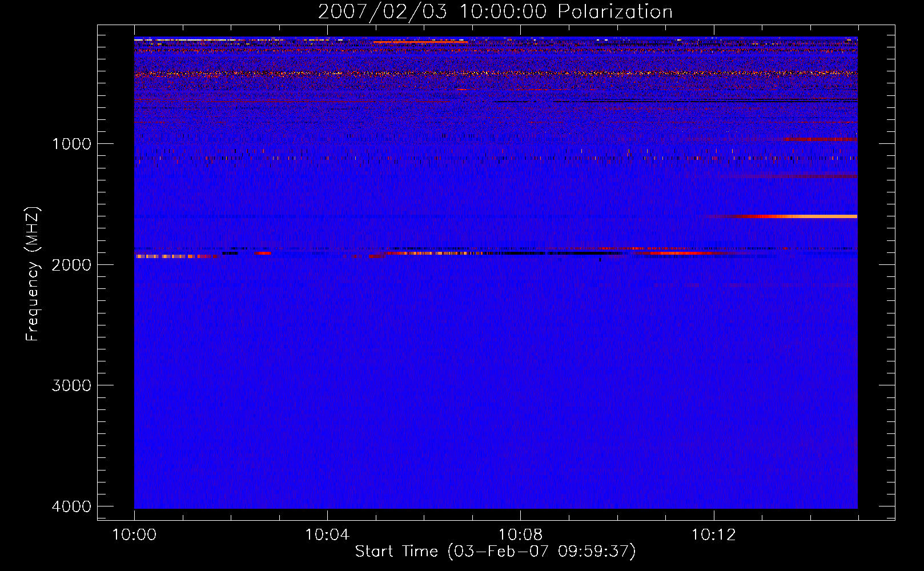
Task: Click the 10:08 time tick label
Action: [520, 535]
